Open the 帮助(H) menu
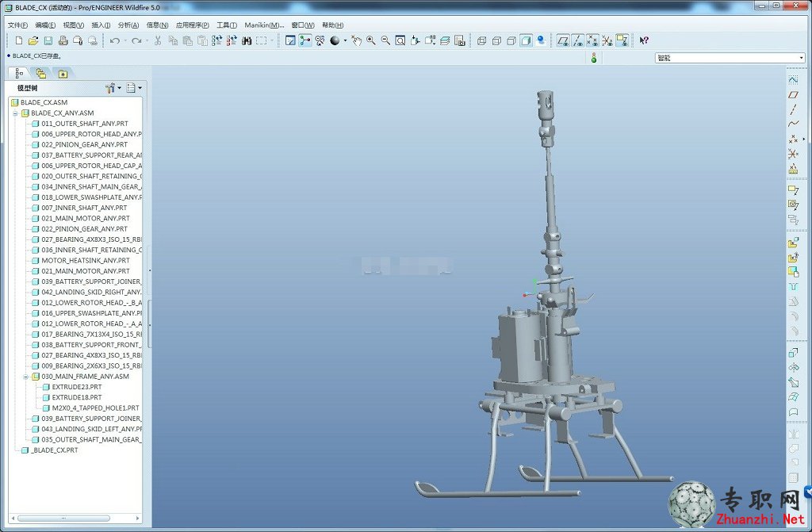 [332, 25]
